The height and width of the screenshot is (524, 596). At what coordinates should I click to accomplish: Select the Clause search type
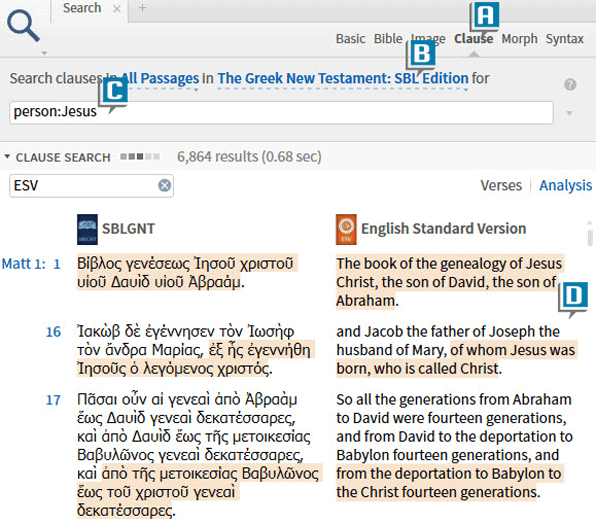tap(473, 39)
